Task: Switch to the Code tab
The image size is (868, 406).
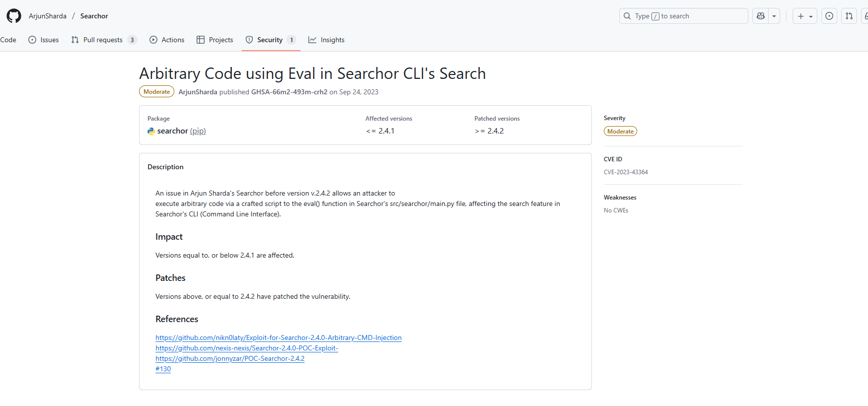Action: click(x=8, y=40)
